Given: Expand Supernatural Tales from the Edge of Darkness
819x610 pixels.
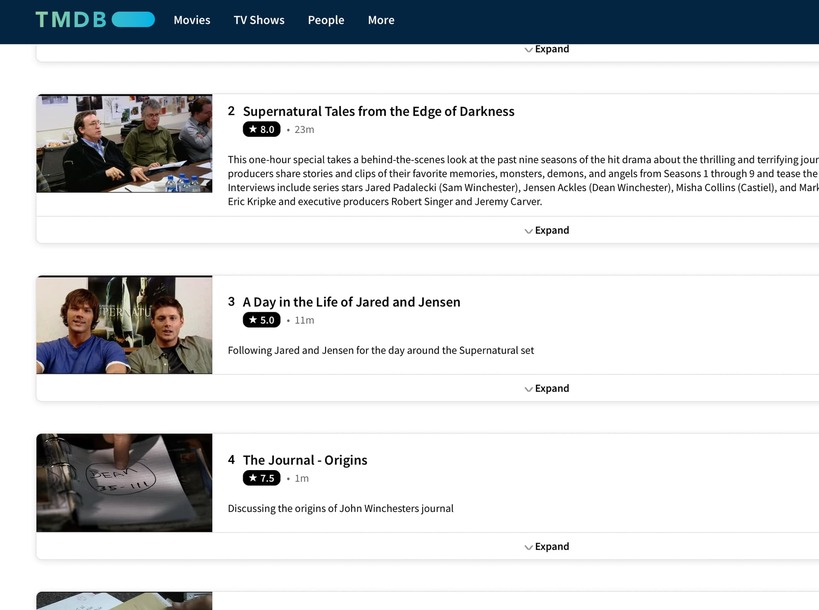Looking at the screenshot, I should coord(547,230).
